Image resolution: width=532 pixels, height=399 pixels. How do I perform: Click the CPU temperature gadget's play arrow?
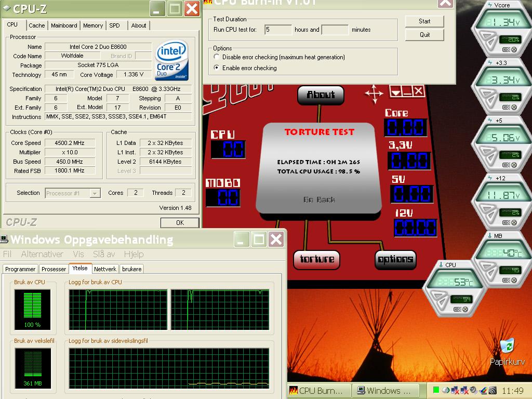pos(440,300)
